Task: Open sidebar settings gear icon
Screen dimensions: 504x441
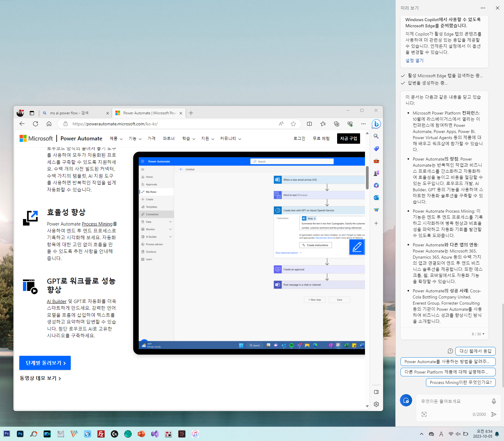Action: pyautogui.click(x=376, y=404)
